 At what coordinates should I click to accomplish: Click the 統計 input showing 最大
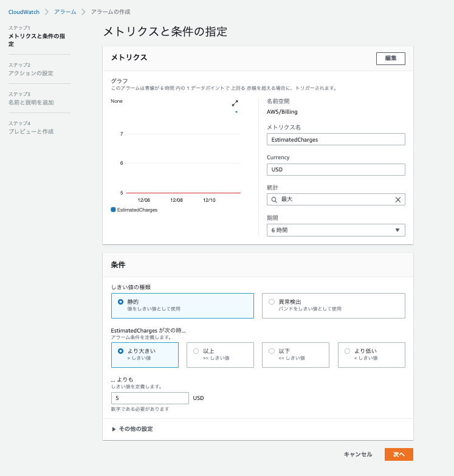(x=336, y=199)
